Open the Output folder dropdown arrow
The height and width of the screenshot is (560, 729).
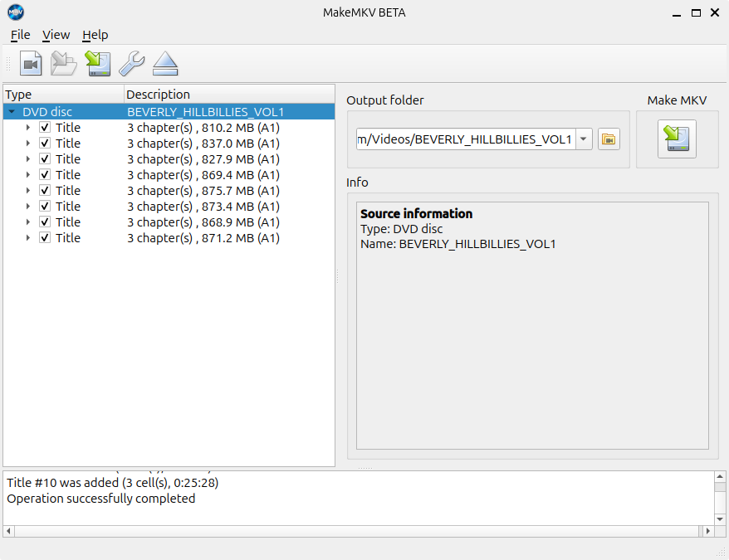click(584, 139)
